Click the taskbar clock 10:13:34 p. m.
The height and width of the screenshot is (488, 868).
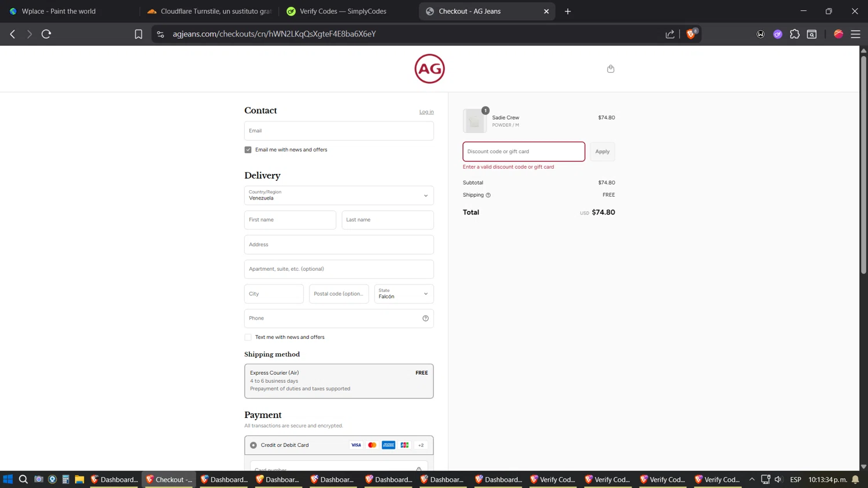click(827, 479)
